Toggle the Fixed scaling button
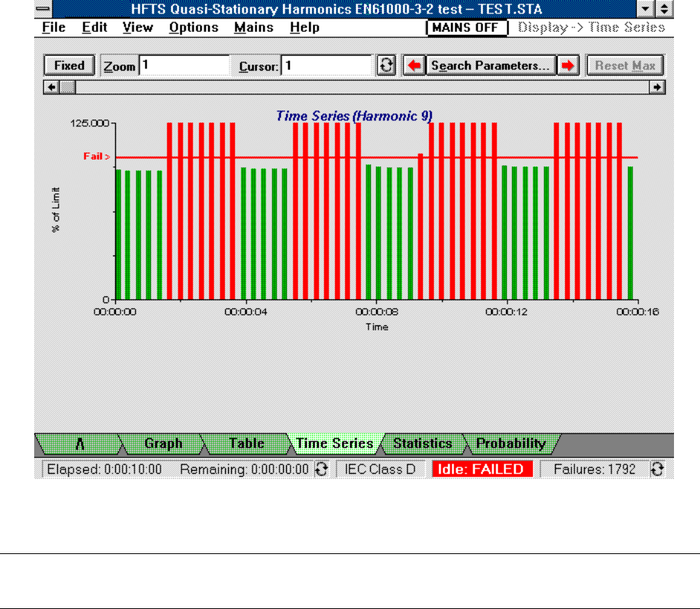The width and height of the screenshot is (700, 609). [x=69, y=65]
